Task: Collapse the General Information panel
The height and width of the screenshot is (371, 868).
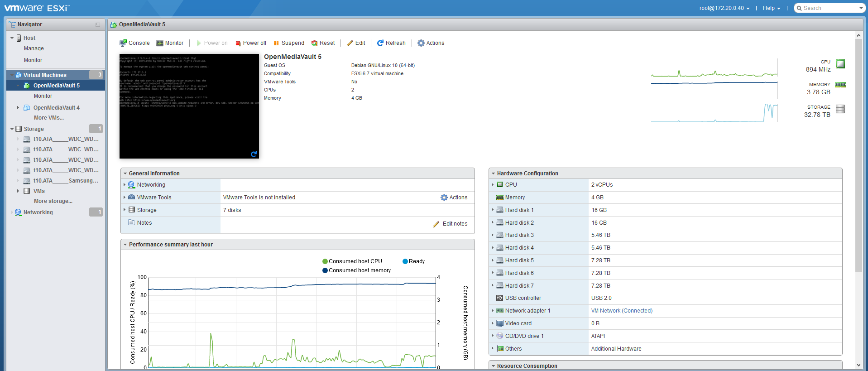Action: [125, 173]
